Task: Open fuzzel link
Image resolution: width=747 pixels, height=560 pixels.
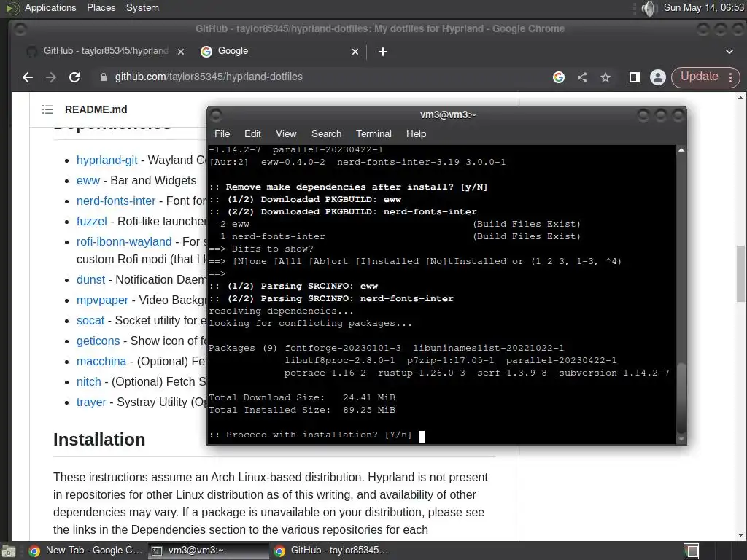Action: (91, 222)
